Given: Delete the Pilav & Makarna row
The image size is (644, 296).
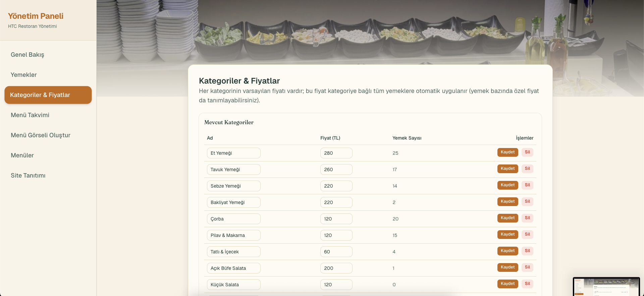Looking at the screenshot, I should pos(527,235).
